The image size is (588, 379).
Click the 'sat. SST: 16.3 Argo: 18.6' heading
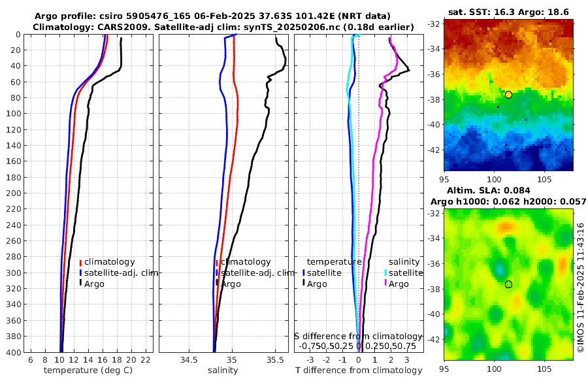pyautogui.click(x=508, y=12)
